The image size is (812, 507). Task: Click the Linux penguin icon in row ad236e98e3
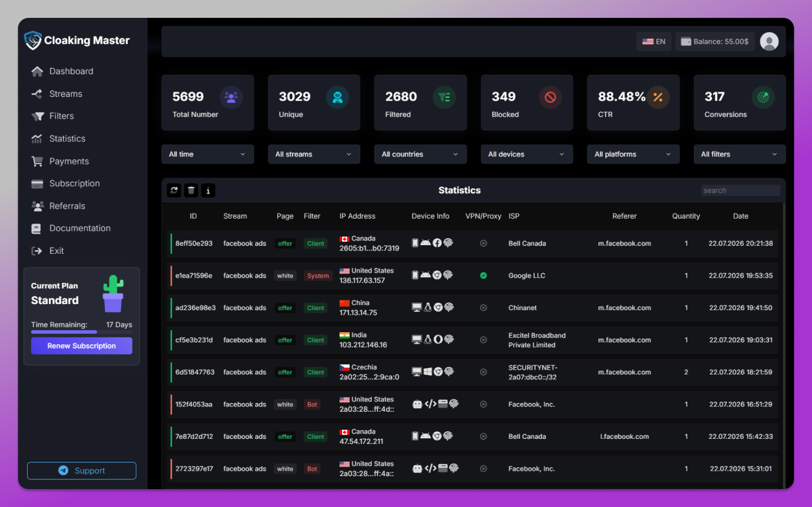tap(428, 307)
